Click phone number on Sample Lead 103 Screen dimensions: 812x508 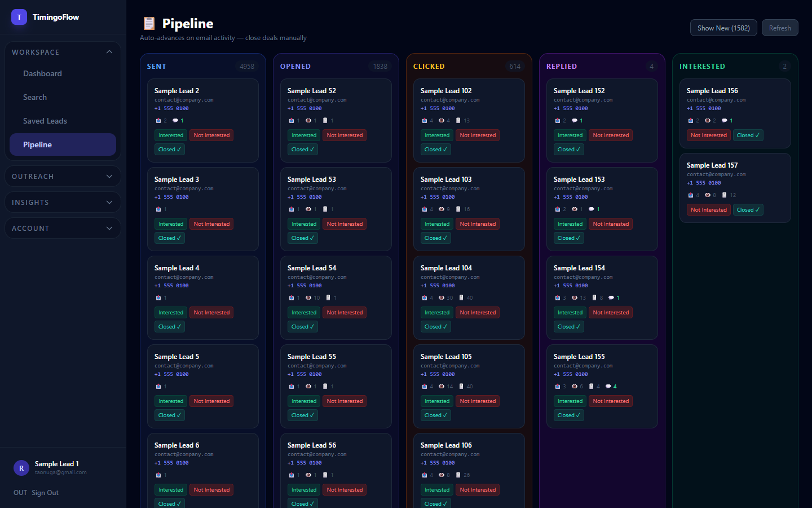438,197
